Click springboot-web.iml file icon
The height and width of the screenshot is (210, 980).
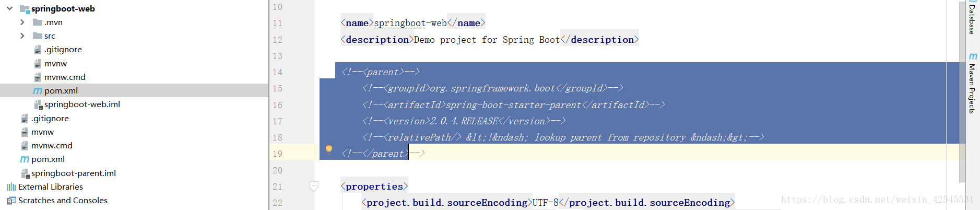coord(38,104)
